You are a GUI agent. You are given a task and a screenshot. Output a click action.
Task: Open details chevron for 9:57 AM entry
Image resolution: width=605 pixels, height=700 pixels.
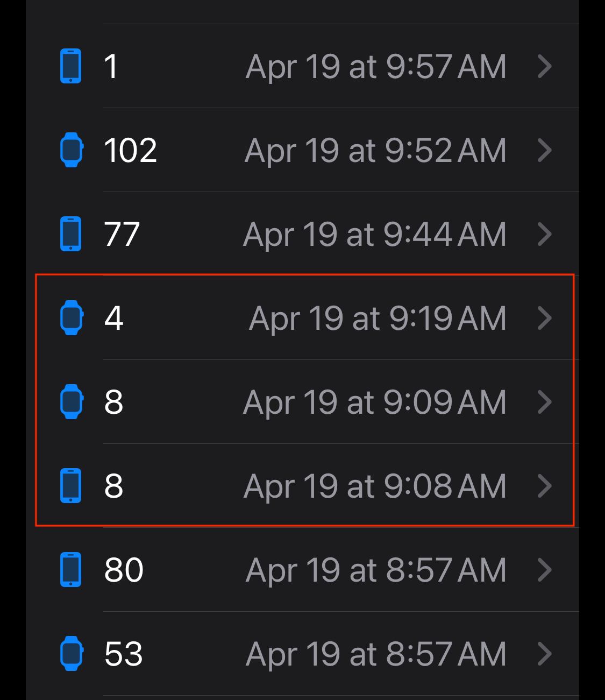[545, 66]
